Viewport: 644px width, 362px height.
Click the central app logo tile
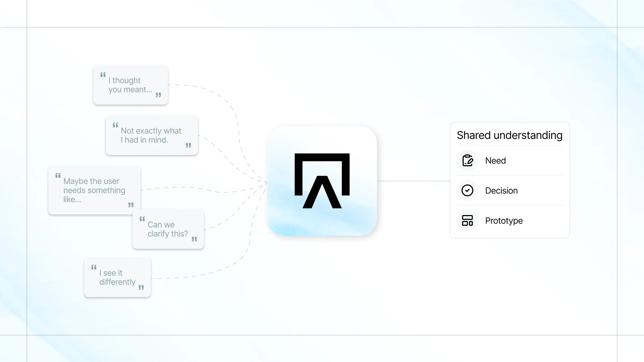tap(322, 181)
